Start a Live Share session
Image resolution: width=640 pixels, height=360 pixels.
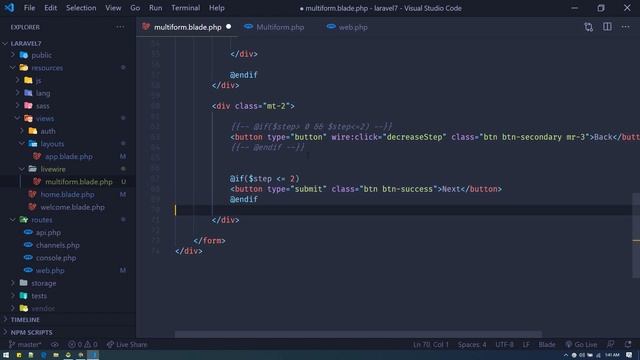pos(127,344)
